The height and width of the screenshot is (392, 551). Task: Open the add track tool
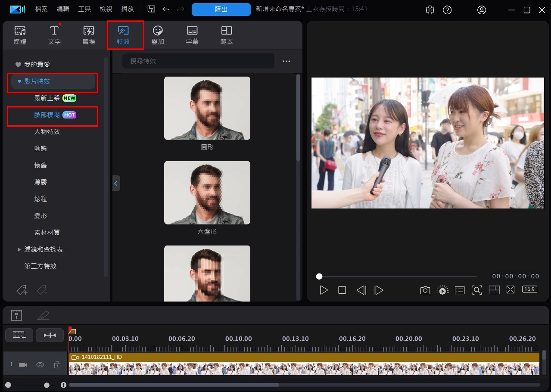19,335
